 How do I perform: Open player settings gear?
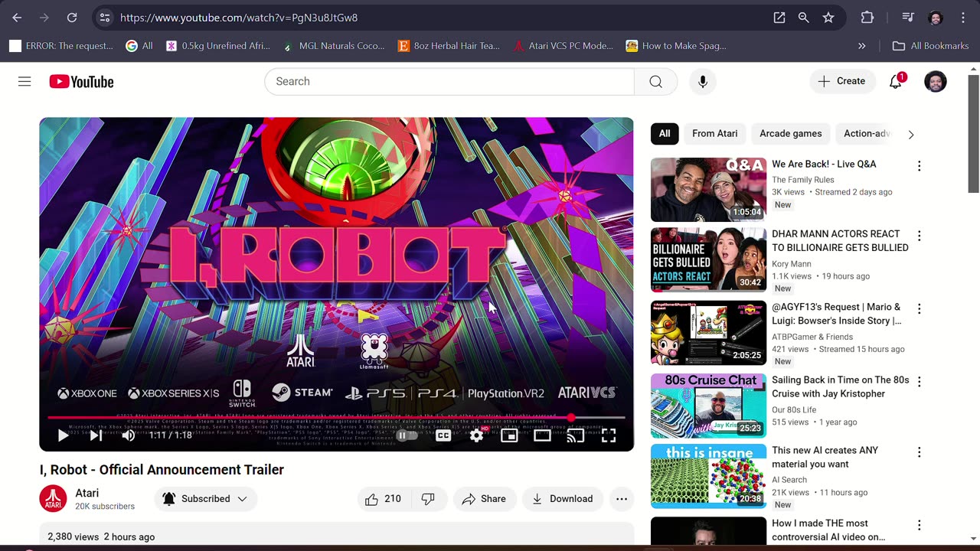tap(476, 435)
